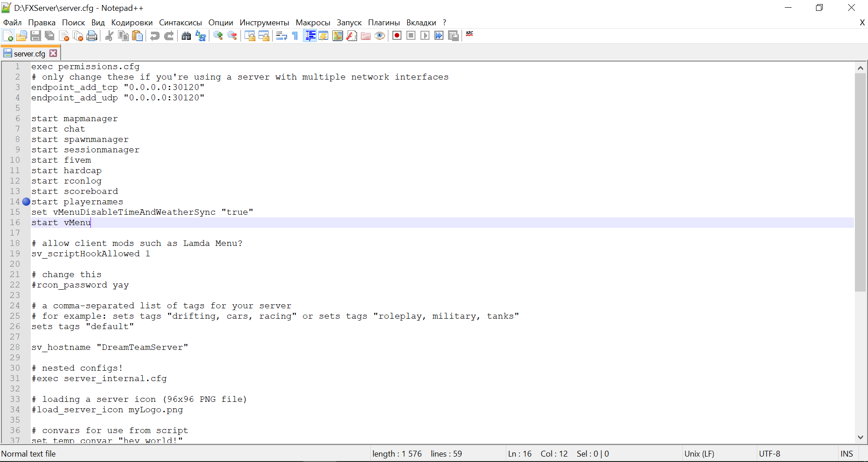Run macro multiple times icon
The width and height of the screenshot is (868, 462).
coord(439,36)
